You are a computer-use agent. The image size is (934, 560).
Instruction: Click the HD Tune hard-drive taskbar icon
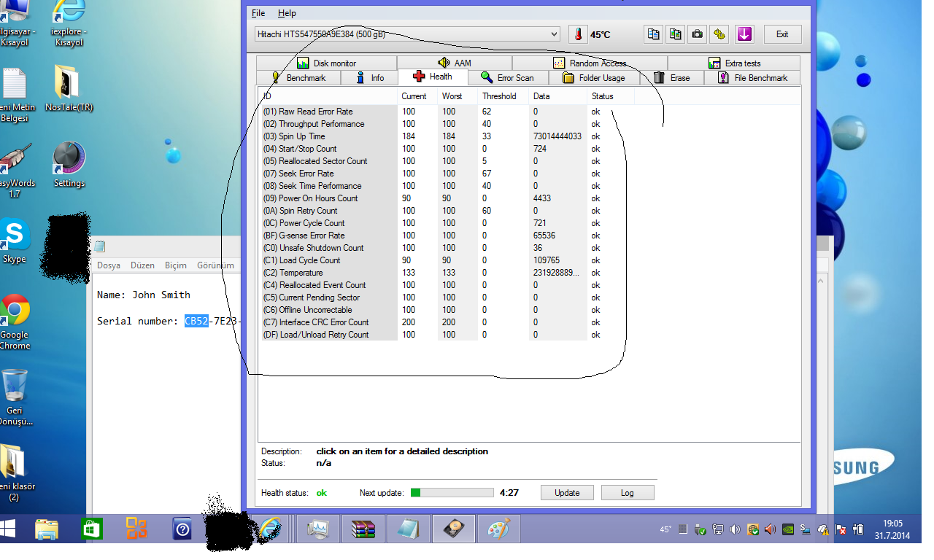point(453,529)
